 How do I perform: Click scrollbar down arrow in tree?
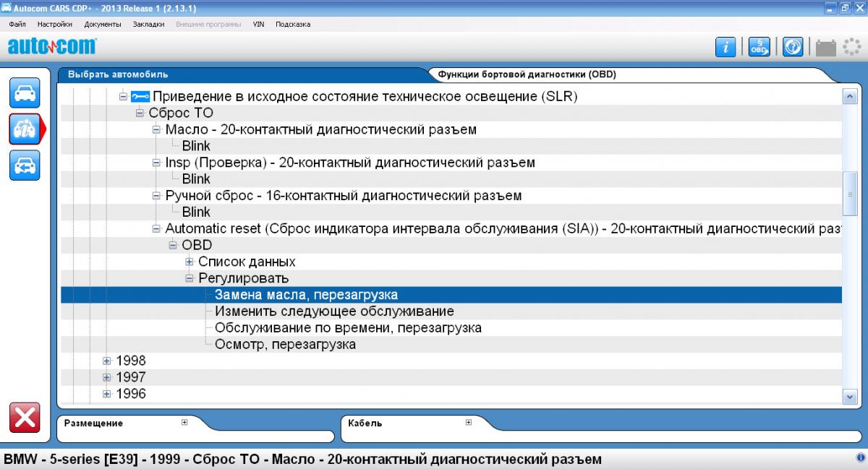(x=850, y=395)
